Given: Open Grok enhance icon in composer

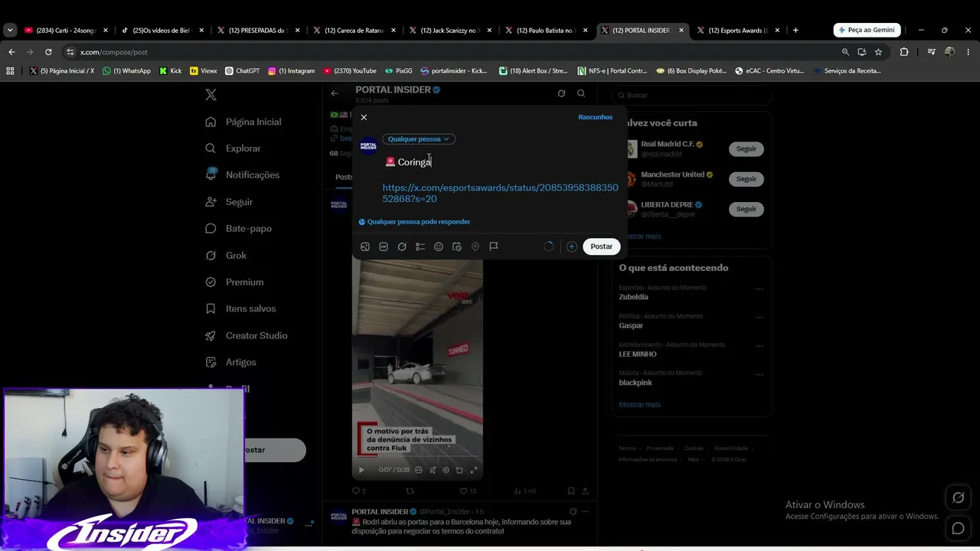Looking at the screenshot, I should pos(402,246).
